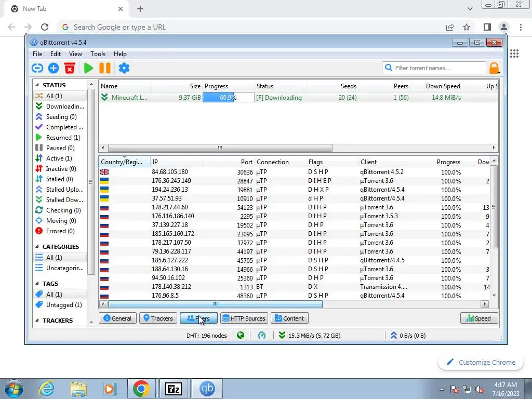
Task: Open the Tools menu
Action: (98, 54)
